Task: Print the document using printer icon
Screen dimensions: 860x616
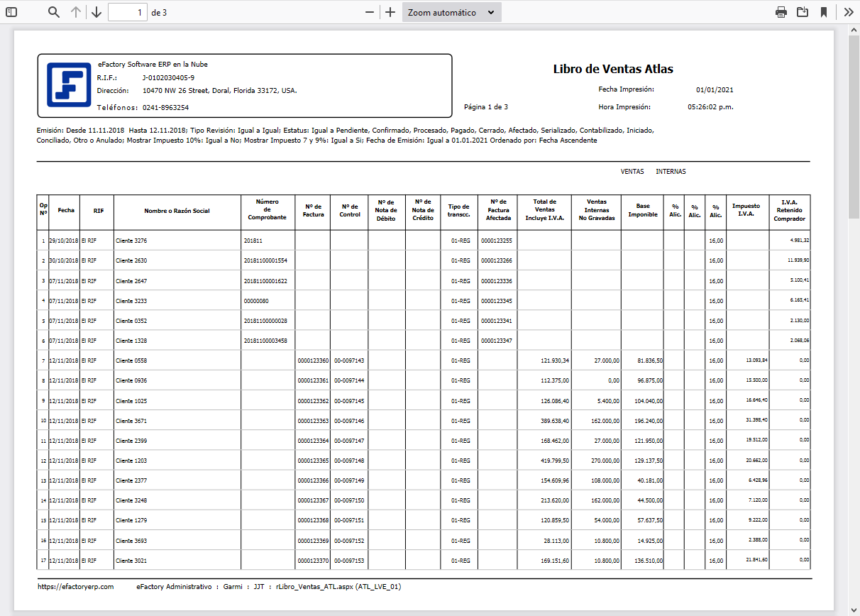Action: coord(781,12)
